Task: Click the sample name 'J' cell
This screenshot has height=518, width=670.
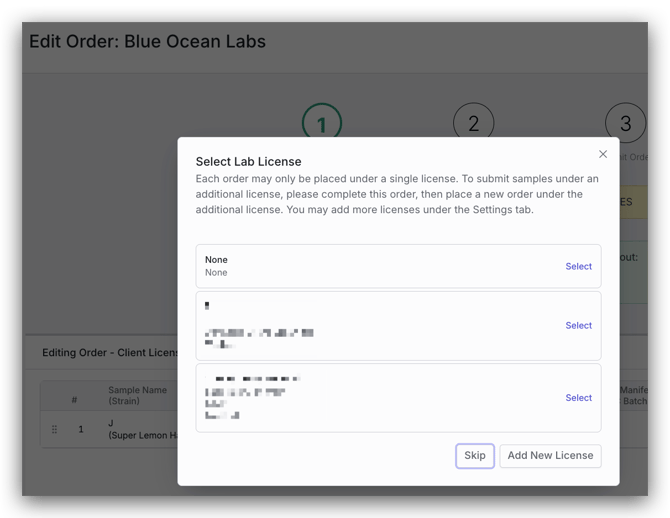Action: tap(111, 423)
